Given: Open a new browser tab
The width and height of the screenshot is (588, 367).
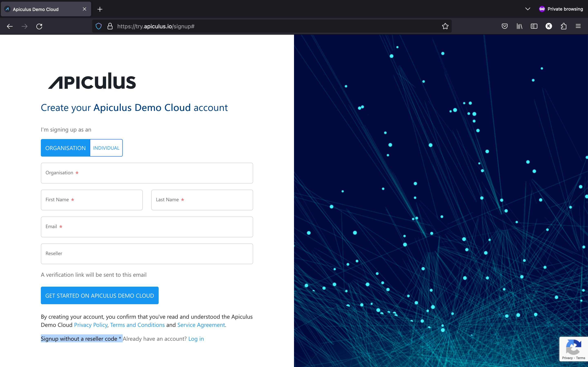Looking at the screenshot, I should coord(100,9).
